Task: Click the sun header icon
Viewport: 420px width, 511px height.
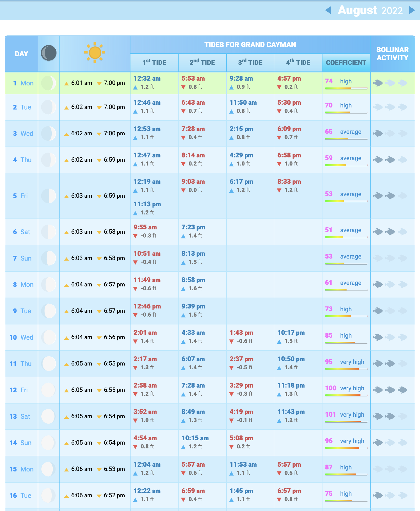Action: click(x=95, y=53)
